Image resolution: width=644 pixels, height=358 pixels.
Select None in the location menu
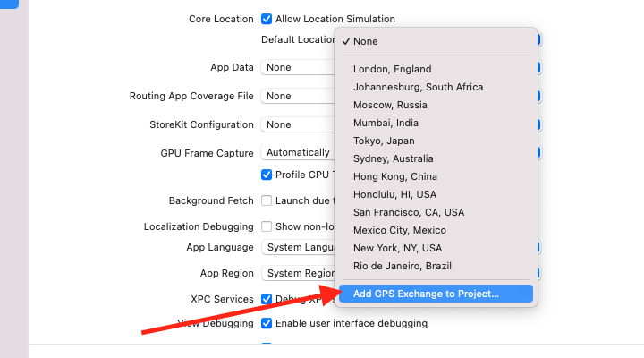pos(365,41)
